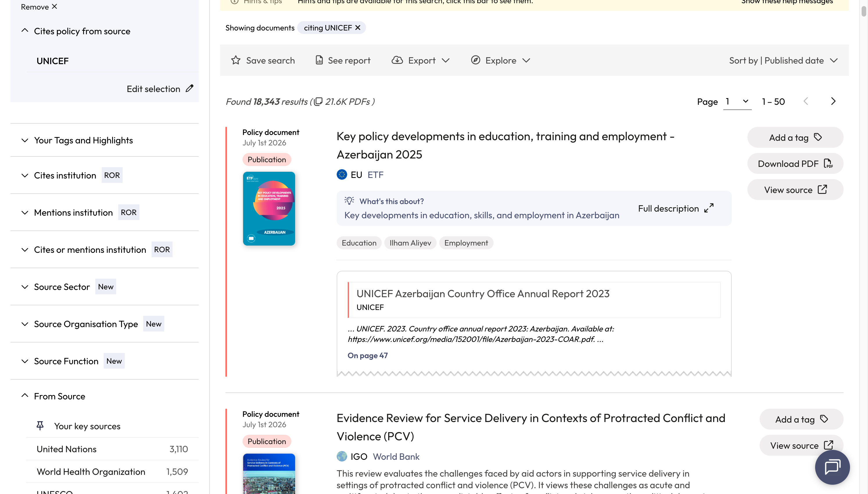
Task: Click the EU flag icon next to ETF
Action: [342, 174]
